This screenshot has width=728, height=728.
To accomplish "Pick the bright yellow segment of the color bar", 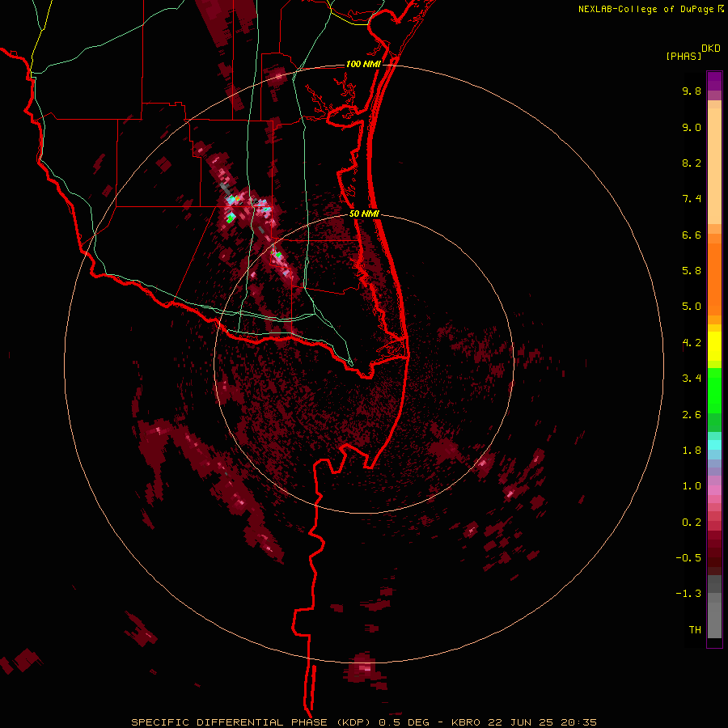I will point(714,346).
